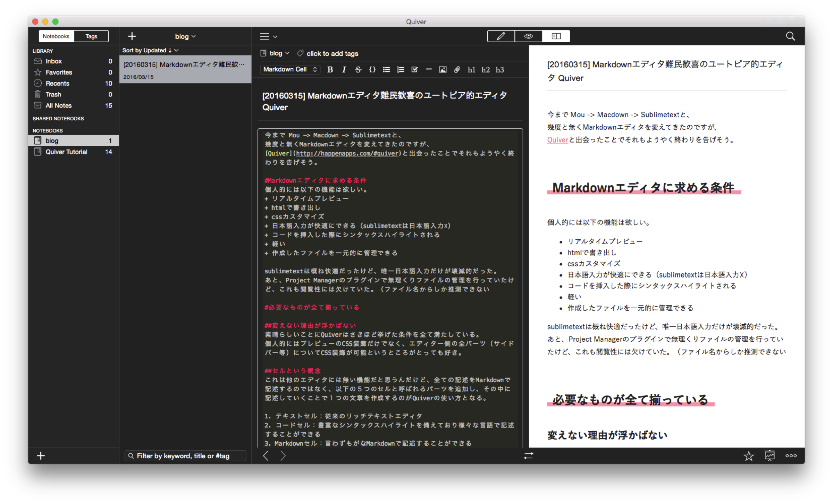Switch to the preview-only eye mode
The width and height of the screenshot is (833, 504).
click(528, 36)
